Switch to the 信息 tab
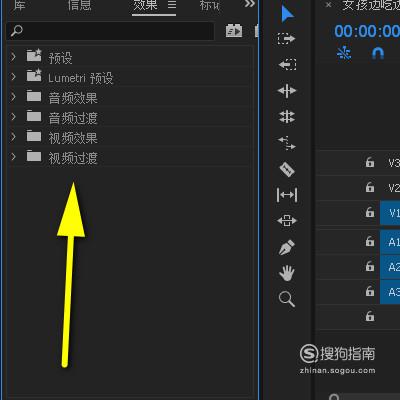The width and height of the screenshot is (400, 400). [x=79, y=5]
